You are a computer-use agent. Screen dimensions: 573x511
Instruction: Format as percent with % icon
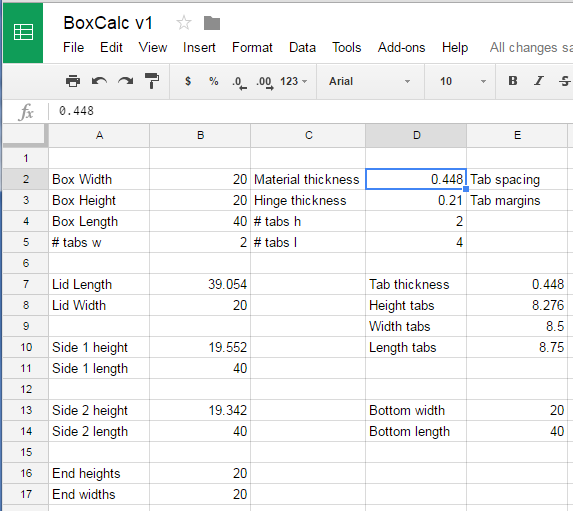pos(214,81)
